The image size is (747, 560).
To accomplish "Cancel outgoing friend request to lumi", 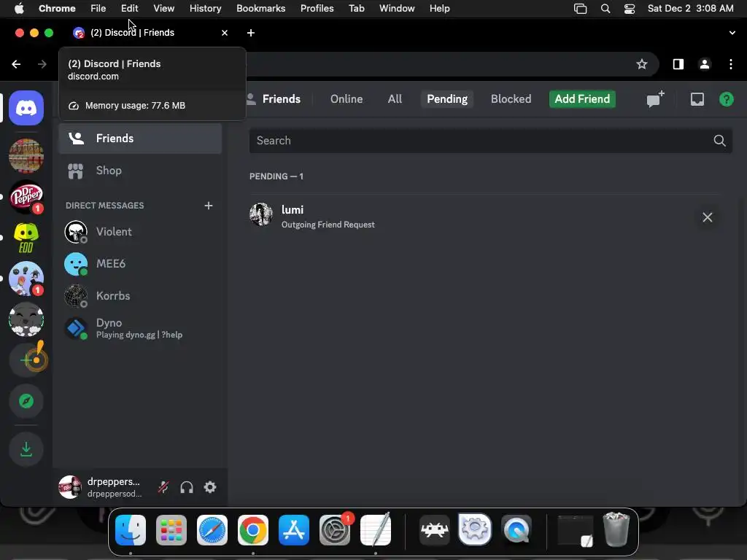I will pyautogui.click(x=708, y=217).
